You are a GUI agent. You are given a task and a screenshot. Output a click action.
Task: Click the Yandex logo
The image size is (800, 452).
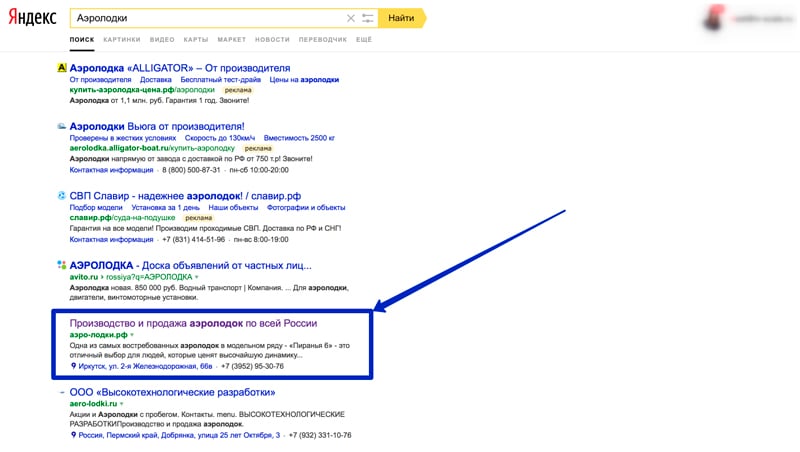[35, 18]
